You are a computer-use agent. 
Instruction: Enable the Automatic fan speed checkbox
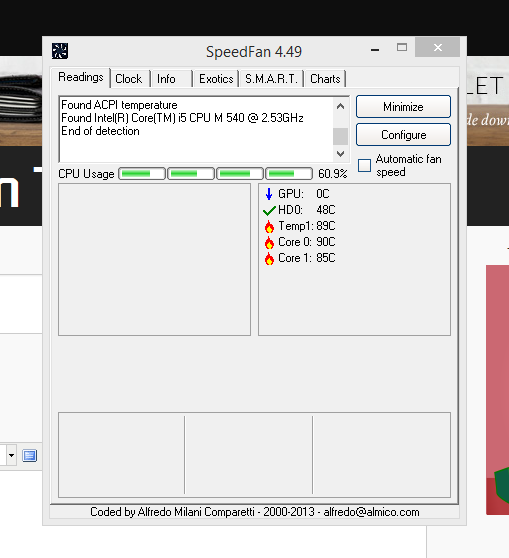click(364, 165)
